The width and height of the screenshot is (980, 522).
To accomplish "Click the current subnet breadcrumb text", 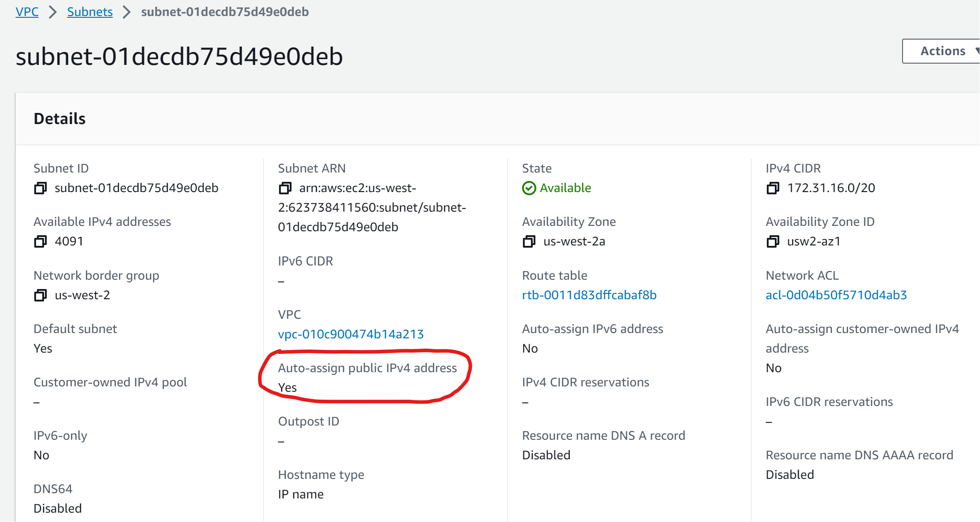I will pyautogui.click(x=225, y=12).
